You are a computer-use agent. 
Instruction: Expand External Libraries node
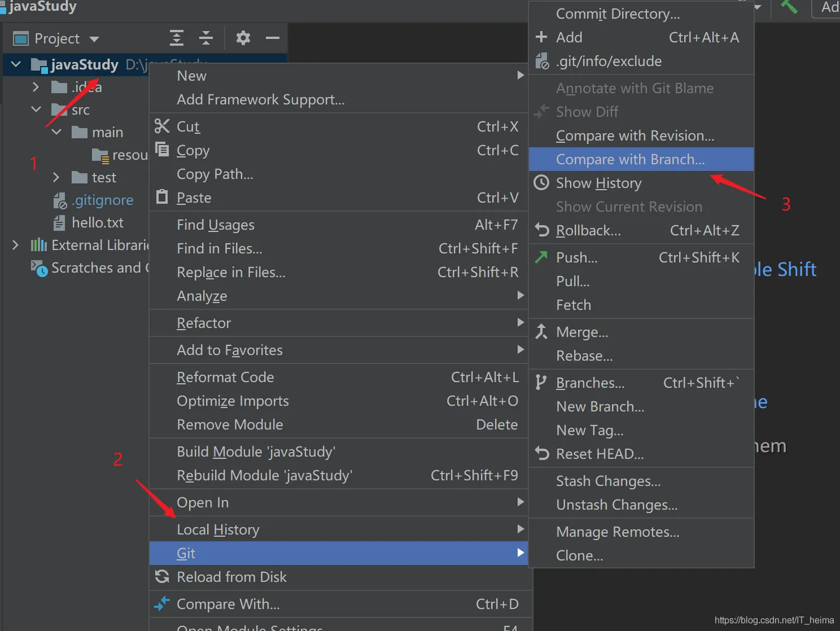pyautogui.click(x=16, y=245)
